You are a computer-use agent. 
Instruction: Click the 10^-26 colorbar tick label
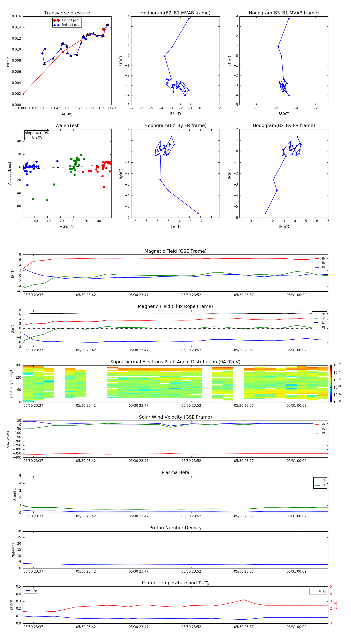pyautogui.click(x=337, y=365)
